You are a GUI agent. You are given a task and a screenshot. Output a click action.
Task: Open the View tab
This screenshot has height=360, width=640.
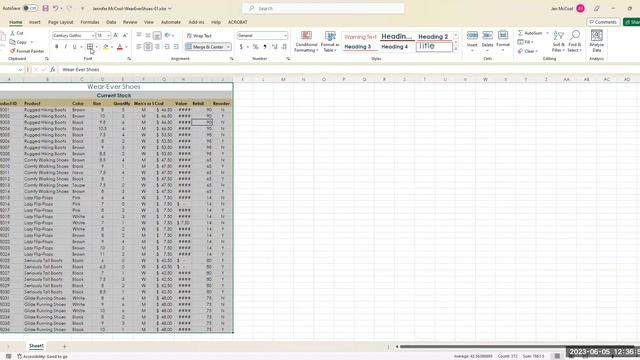point(149,22)
